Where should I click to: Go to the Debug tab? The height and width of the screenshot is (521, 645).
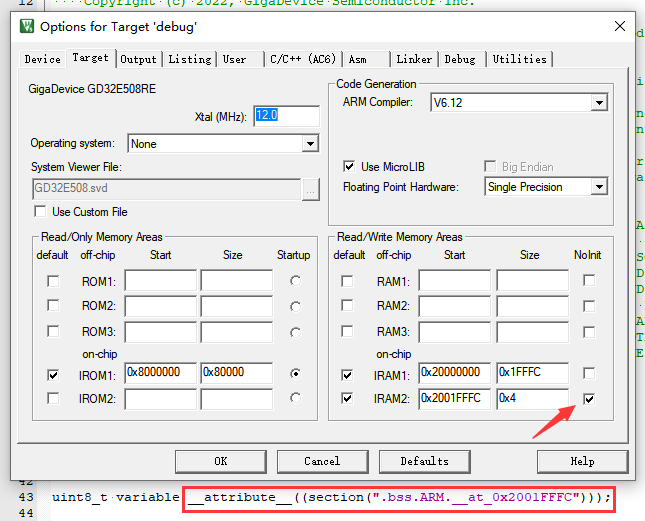coord(460,60)
